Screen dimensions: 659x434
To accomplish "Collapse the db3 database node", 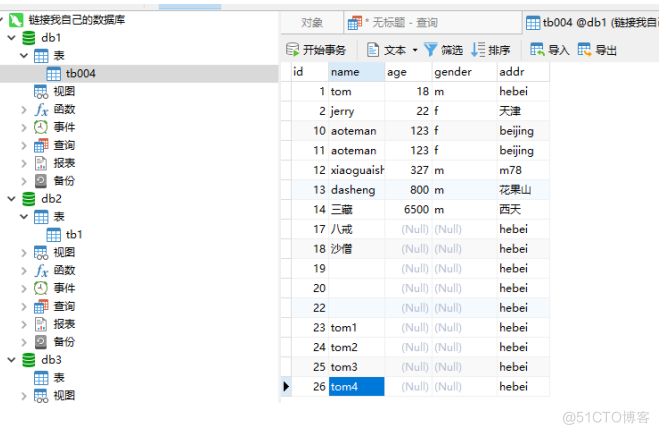I will tap(12, 360).
